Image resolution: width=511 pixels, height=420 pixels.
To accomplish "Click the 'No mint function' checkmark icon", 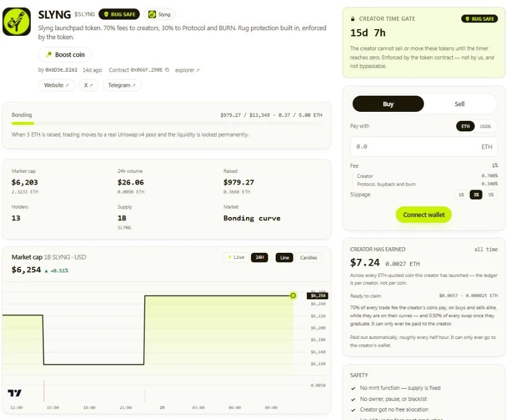I will tap(353, 388).
